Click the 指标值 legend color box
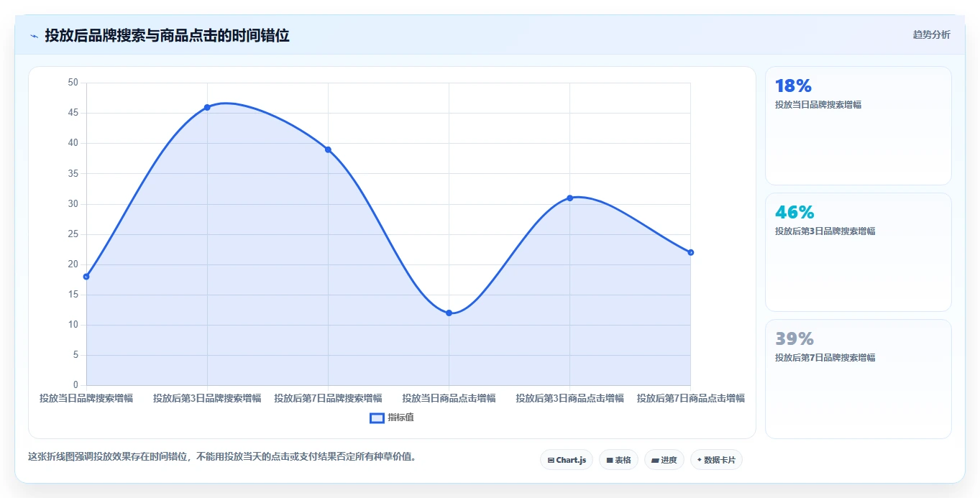The image size is (980, 498). point(377,418)
